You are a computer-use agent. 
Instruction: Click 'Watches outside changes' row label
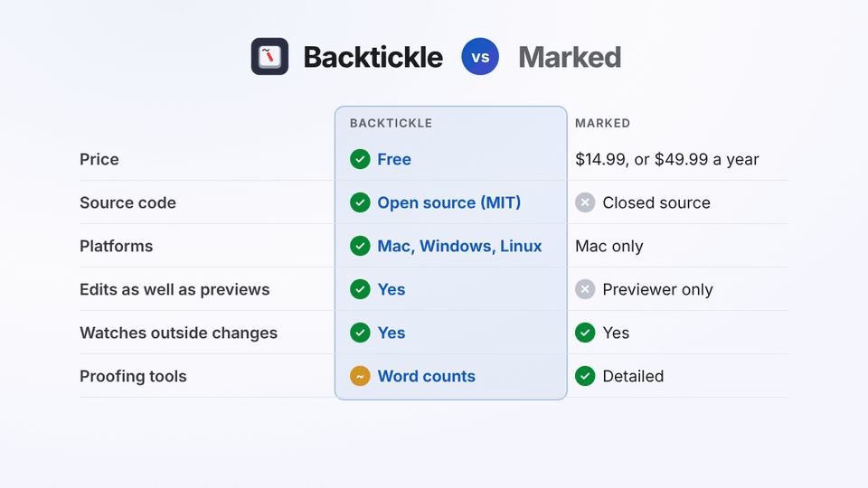[x=178, y=333]
